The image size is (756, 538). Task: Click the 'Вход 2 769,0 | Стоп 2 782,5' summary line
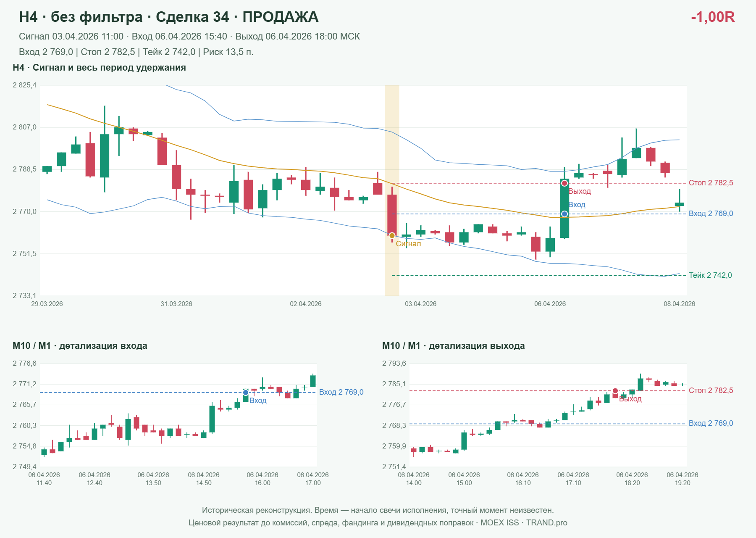tap(136, 52)
